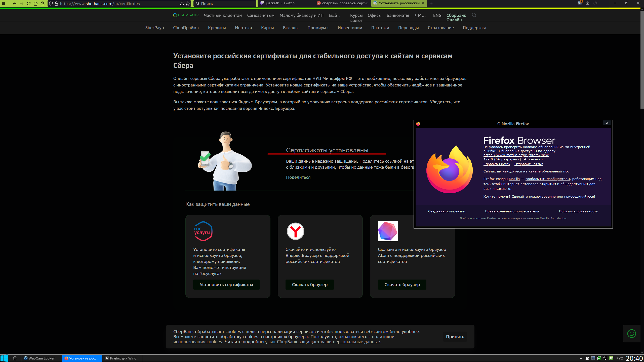Click Скачать браузер under Atom card
Image resolution: width=644 pixels, height=362 pixels.
(x=402, y=285)
